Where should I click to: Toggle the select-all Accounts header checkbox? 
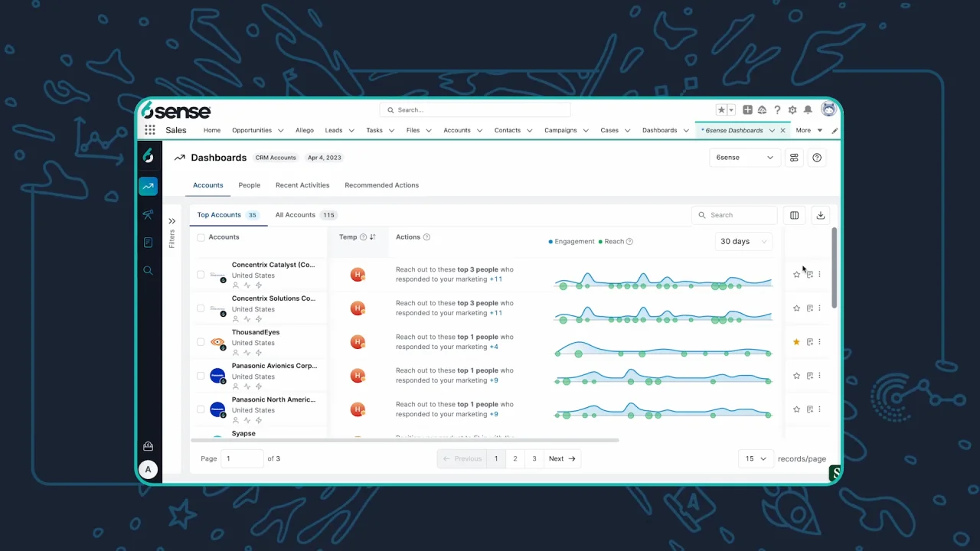(x=201, y=237)
